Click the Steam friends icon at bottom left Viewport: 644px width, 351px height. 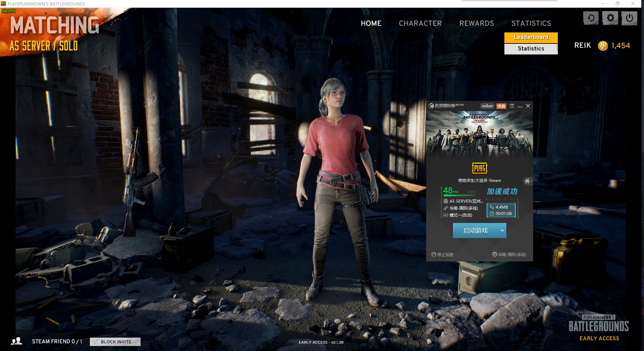16,341
